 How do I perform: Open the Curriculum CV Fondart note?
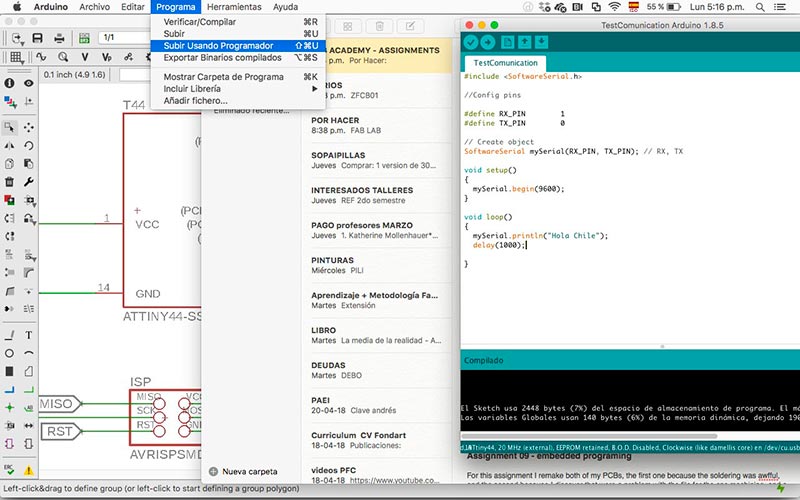pos(376,440)
